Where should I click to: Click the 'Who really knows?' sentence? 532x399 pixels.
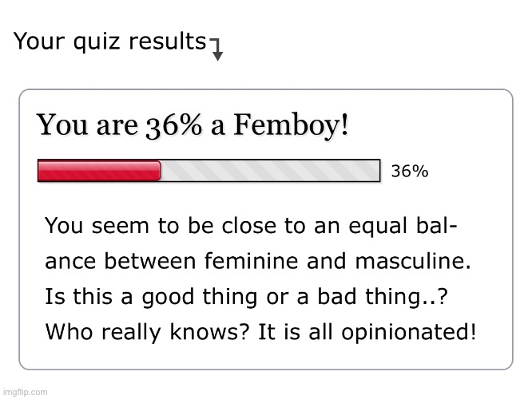148,332
